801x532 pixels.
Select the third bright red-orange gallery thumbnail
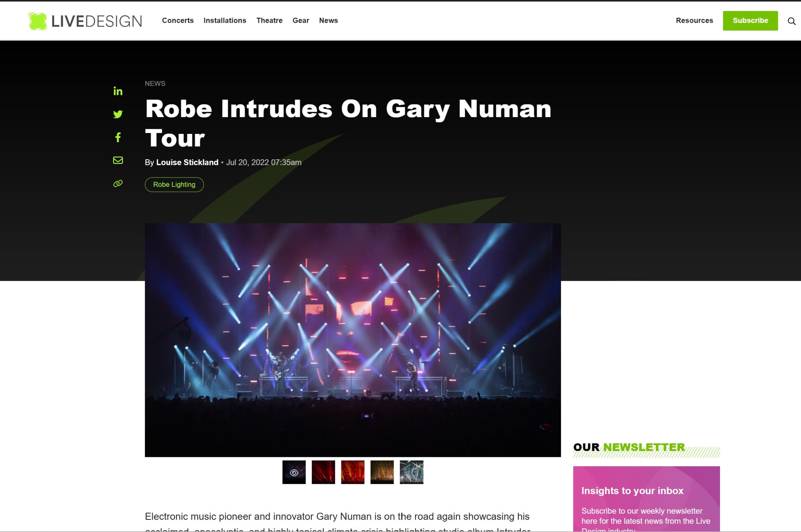click(353, 472)
